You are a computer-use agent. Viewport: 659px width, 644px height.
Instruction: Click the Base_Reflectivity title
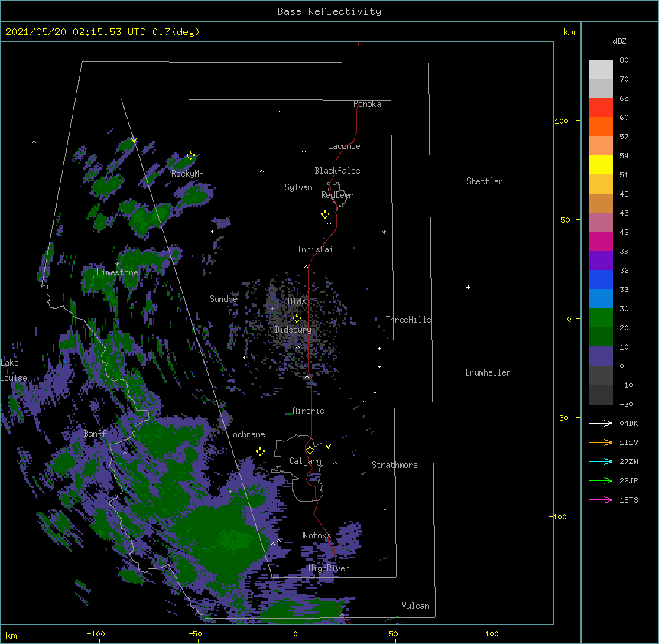[329, 11]
